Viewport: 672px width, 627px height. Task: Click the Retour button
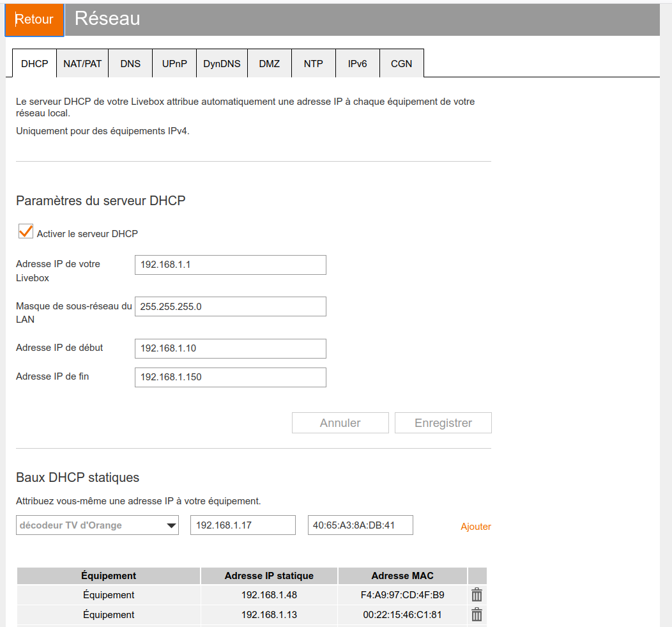point(34,20)
